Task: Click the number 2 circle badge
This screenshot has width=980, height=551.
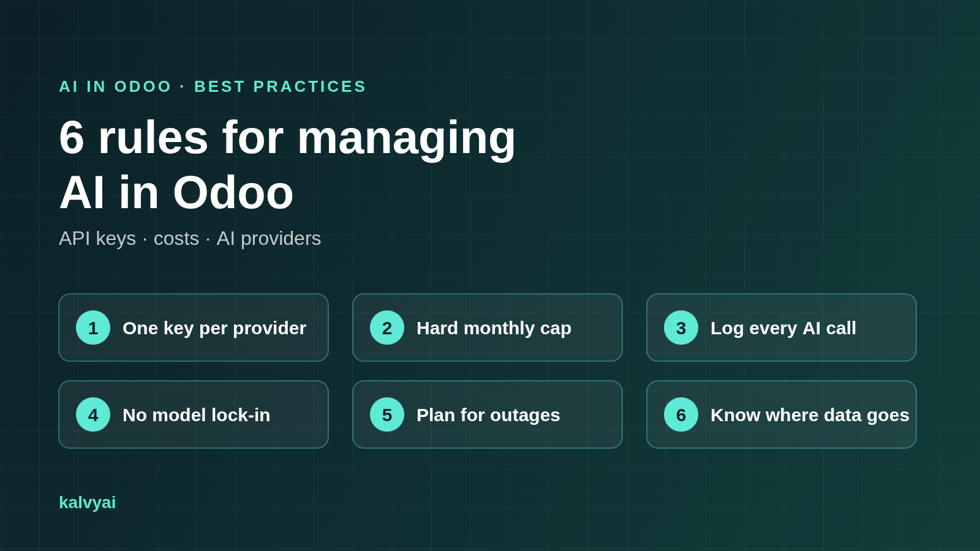Action: coord(387,328)
